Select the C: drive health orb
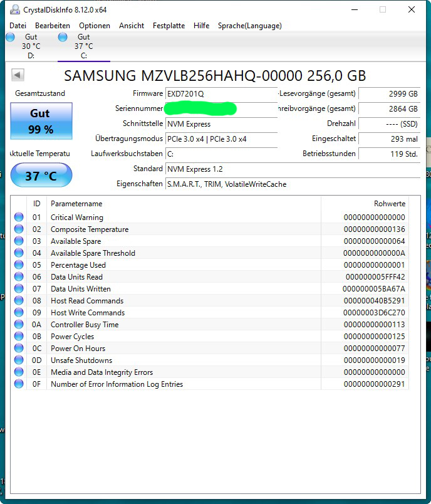The width and height of the screenshot is (431, 504). pos(63,37)
